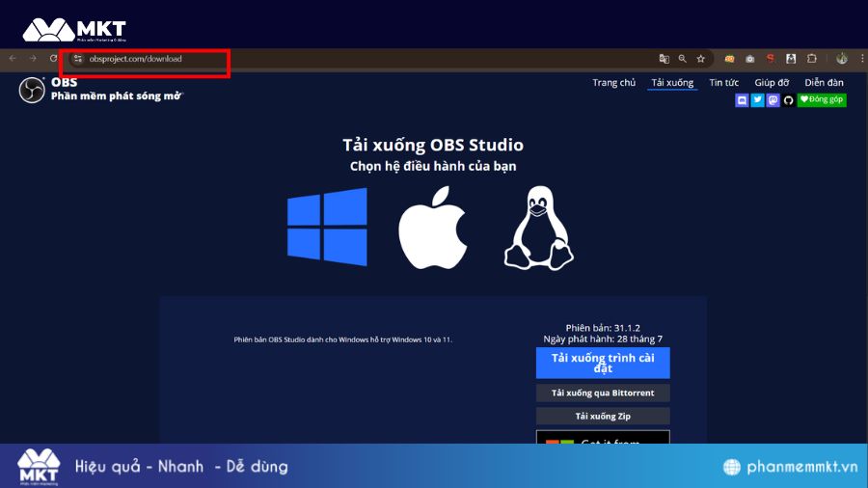Open the Giúp đỡ menu item
Image resolution: width=868 pixels, height=488 pixels.
[772, 82]
